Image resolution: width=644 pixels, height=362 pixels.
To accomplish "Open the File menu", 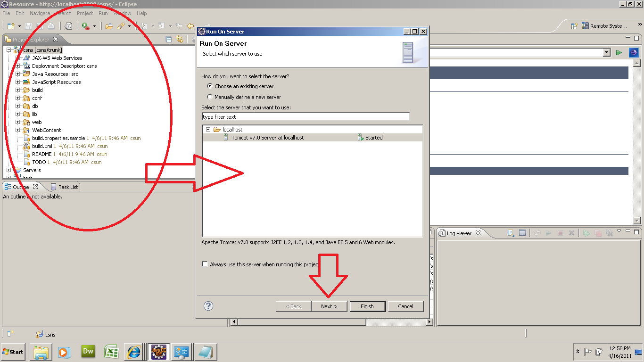I will point(6,13).
